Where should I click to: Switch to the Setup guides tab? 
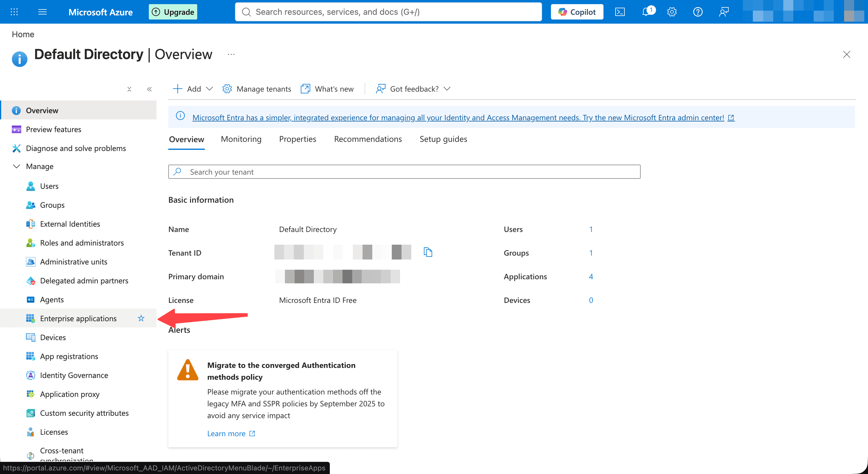pos(443,139)
